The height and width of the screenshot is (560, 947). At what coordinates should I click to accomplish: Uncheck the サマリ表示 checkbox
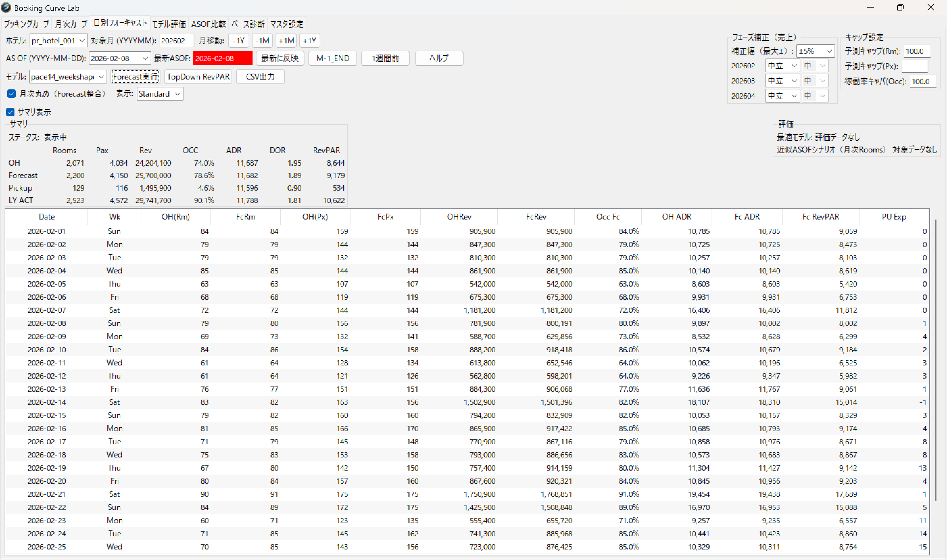10,112
